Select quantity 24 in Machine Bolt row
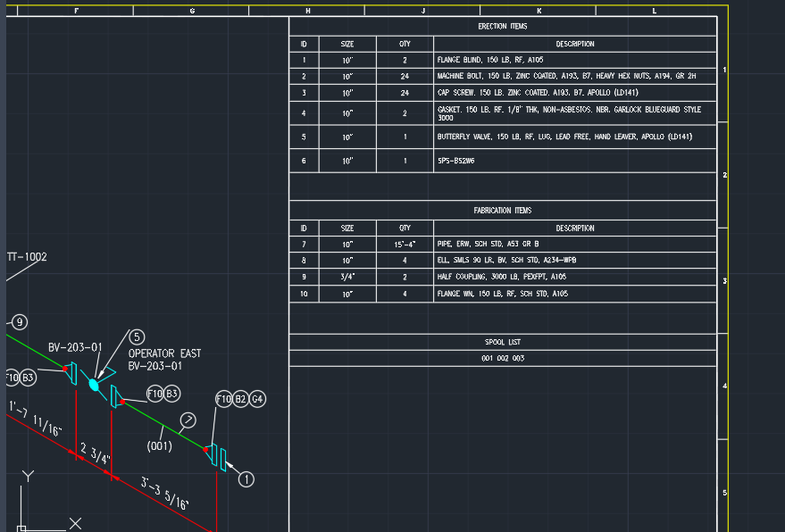This screenshot has width=785, height=532. [x=405, y=76]
